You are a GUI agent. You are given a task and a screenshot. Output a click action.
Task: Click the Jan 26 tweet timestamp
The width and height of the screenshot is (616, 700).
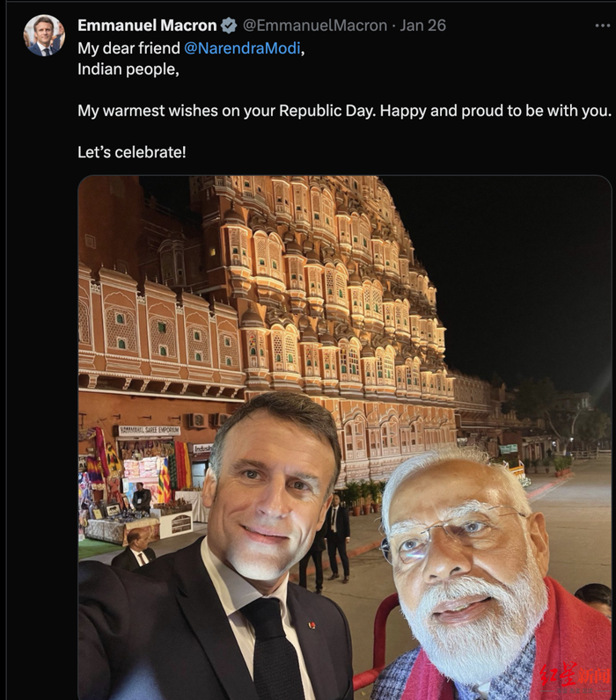pos(423,26)
